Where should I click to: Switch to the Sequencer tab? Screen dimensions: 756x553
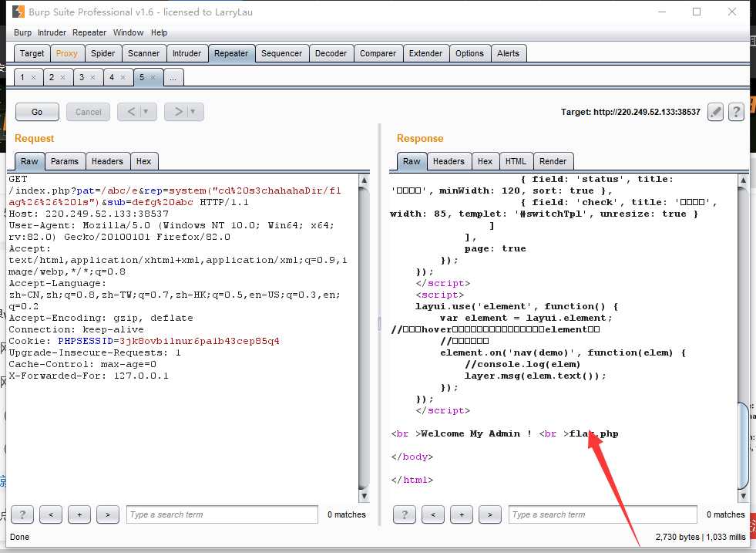point(281,53)
